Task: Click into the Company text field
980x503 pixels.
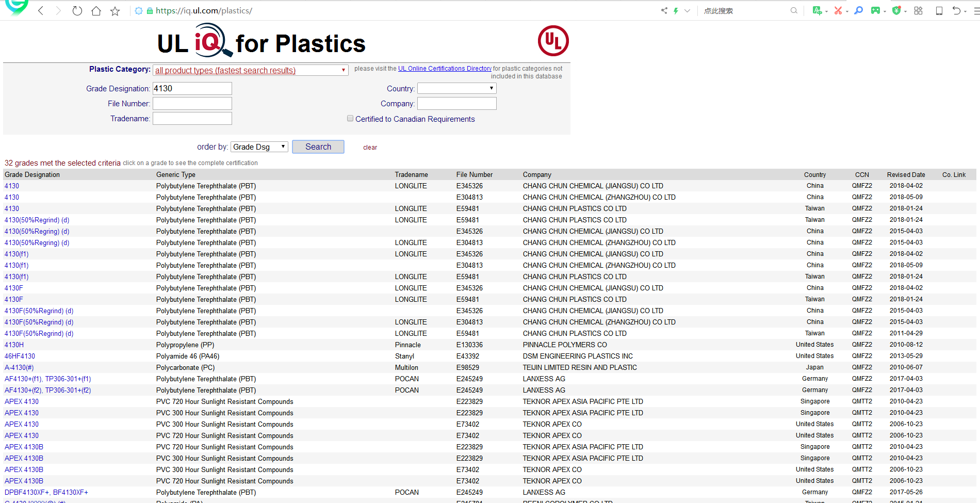Action: click(456, 104)
